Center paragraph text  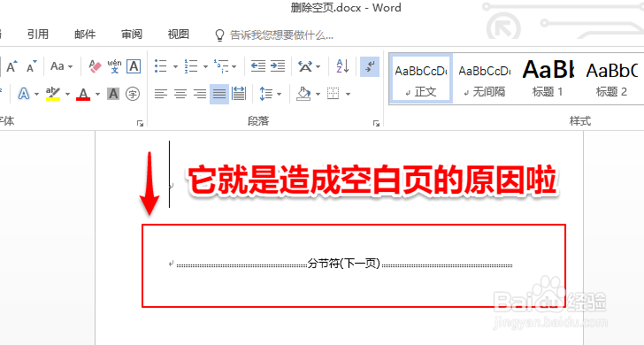(180, 94)
